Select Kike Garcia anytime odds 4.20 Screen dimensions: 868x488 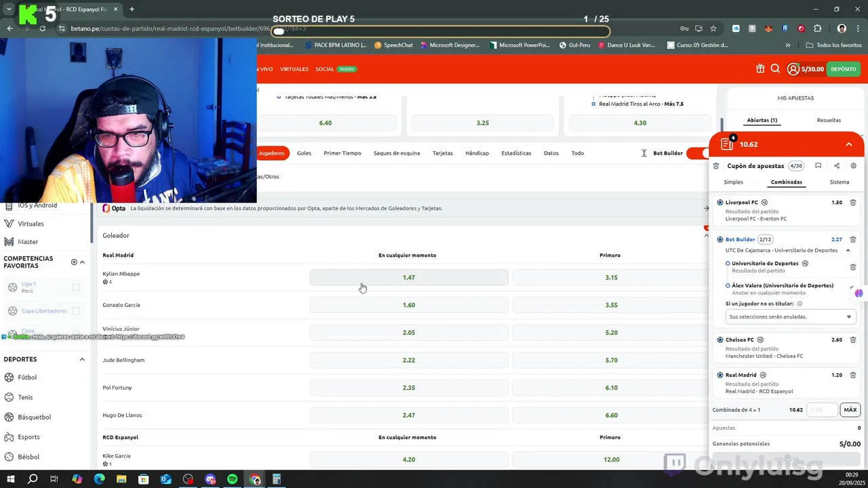[409, 460]
